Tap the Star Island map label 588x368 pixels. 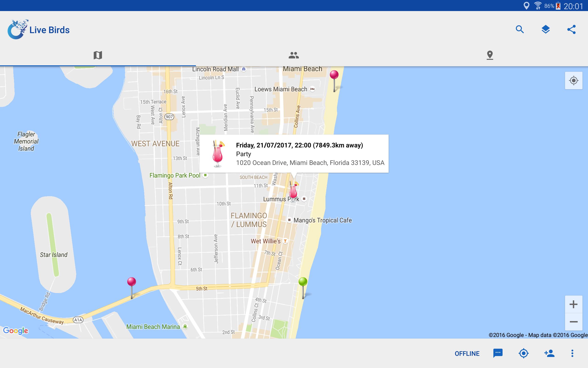(x=54, y=255)
